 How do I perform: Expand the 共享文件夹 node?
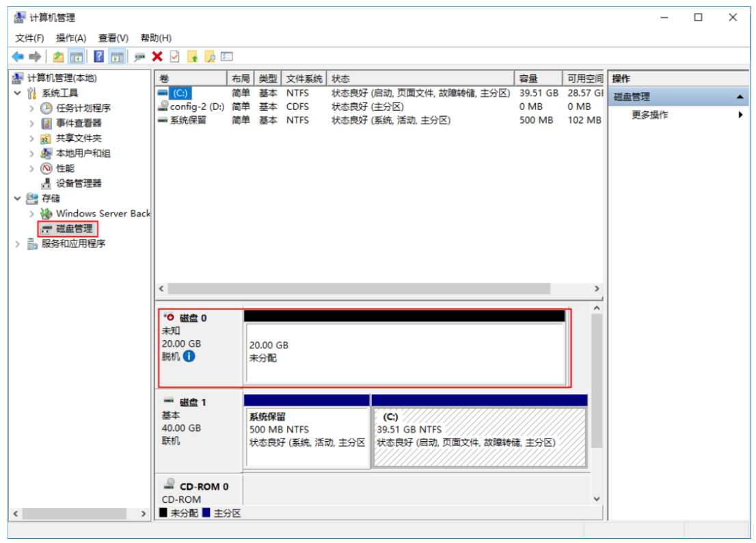[x=32, y=139]
